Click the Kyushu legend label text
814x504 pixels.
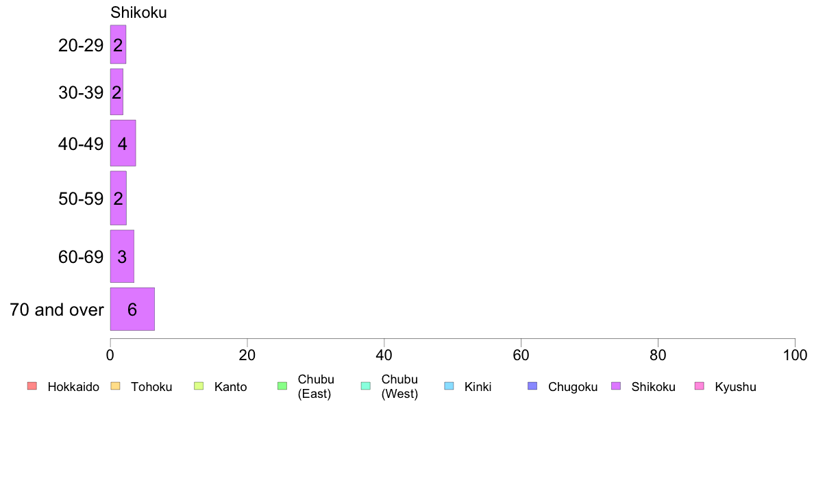coord(735,387)
